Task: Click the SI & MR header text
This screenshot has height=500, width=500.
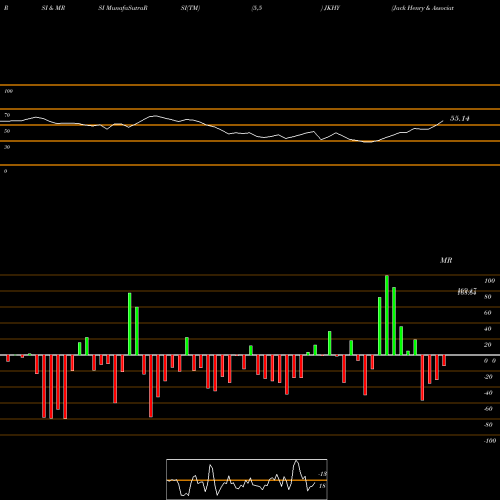Action: [x=53, y=8]
